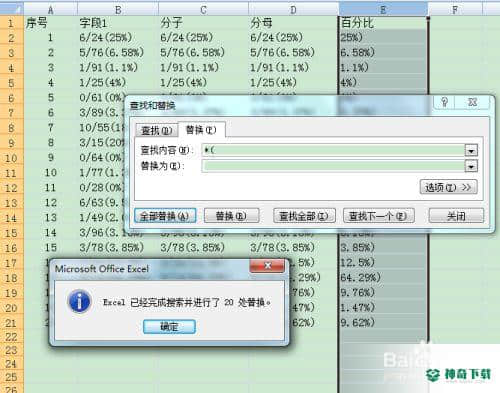Click the 字段1 header cell

[118, 23]
